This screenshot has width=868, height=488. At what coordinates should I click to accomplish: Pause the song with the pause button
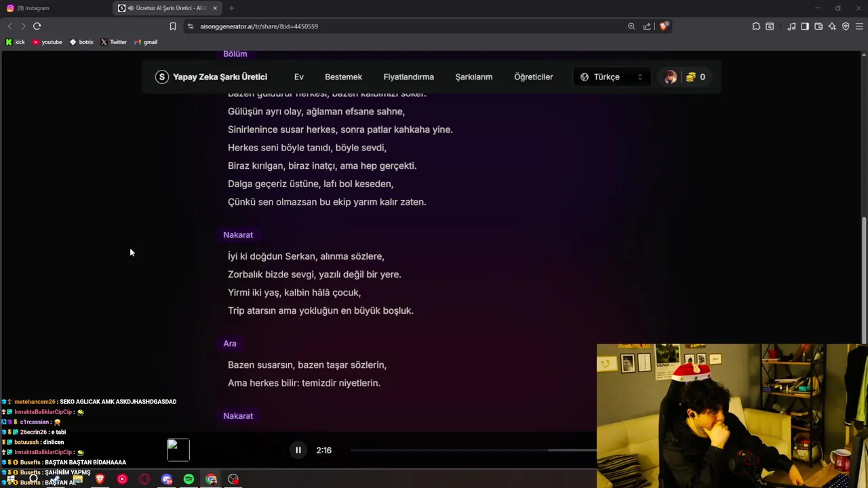(298, 450)
